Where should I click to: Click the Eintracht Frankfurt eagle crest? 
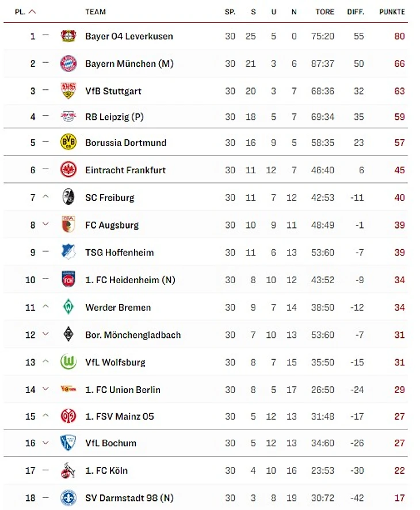tap(68, 170)
